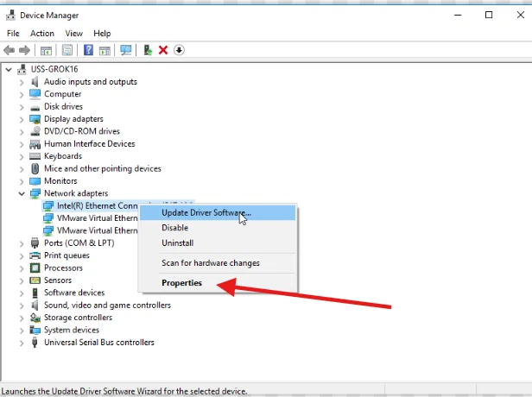This screenshot has width=532, height=397.
Task: Expand Audio inputs and outputs chevron
Action: [22, 82]
